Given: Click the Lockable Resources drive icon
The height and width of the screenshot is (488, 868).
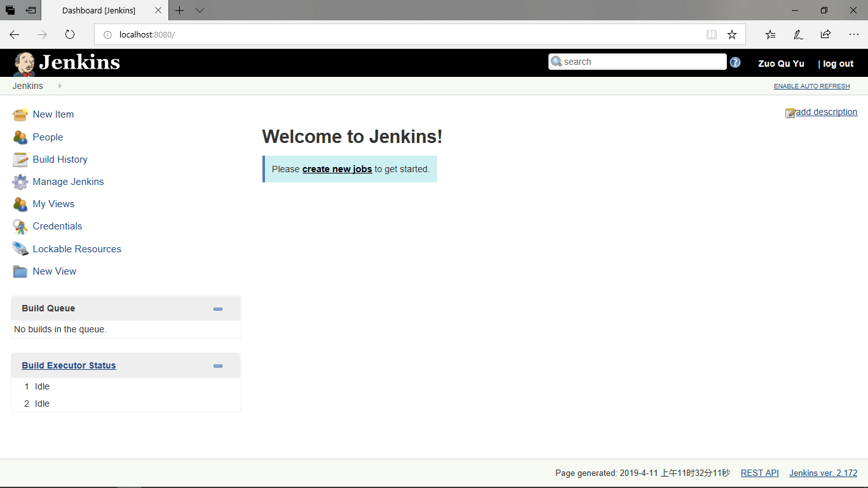Looking at the screenshot, I should tap(20, 249).
